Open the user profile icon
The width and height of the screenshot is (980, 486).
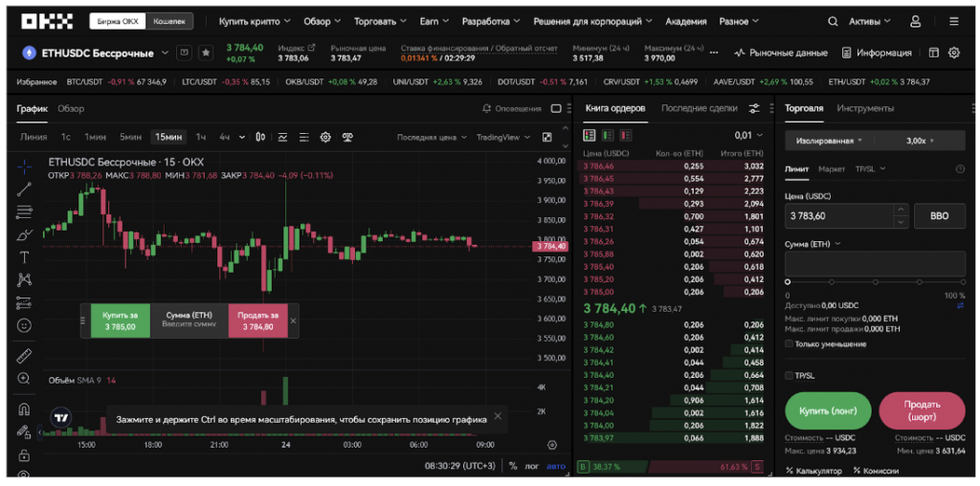coord(915,21)
